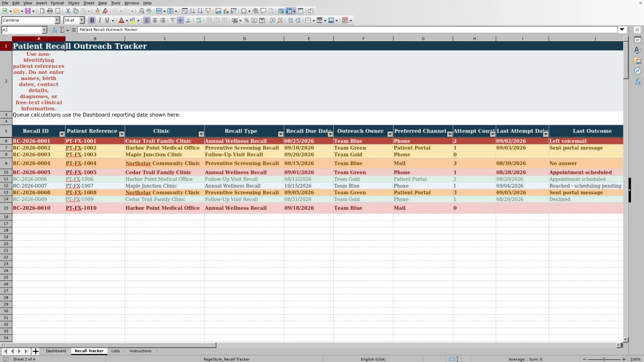Open the sidebar Properties icon
644x362 pixels.
(x=638, y=40)
